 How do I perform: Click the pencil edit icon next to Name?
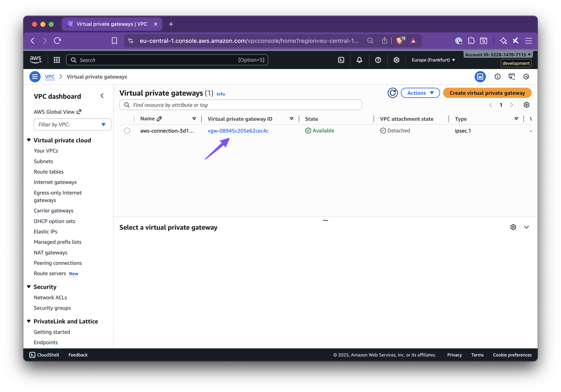point(159,119)
